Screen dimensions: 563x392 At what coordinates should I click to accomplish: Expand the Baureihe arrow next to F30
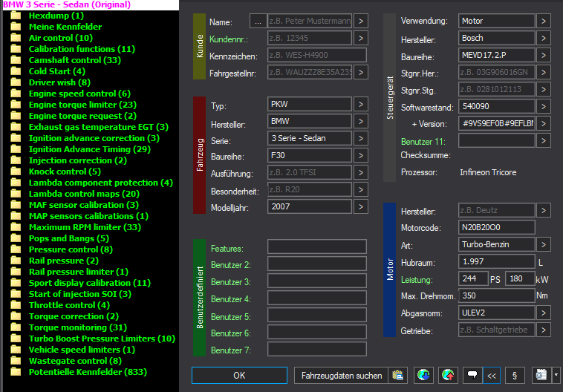point(361,155)
